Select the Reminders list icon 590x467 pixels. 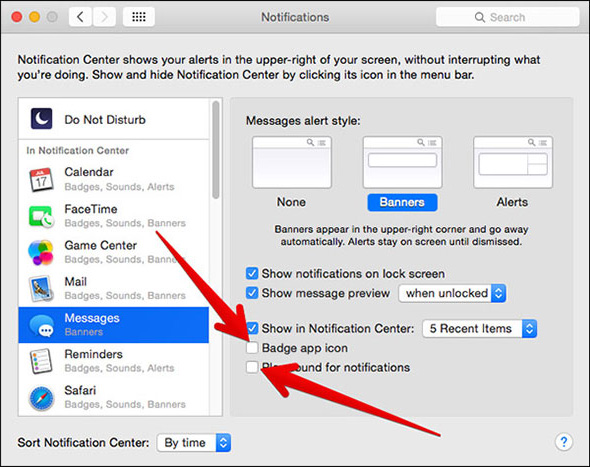point(41,361)
